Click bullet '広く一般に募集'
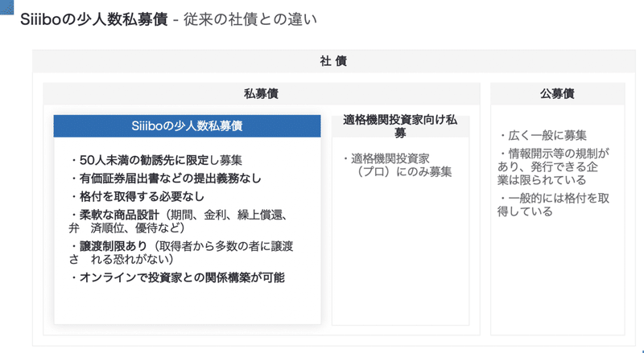This screenshot has width=644, height=353. point(543,135)
